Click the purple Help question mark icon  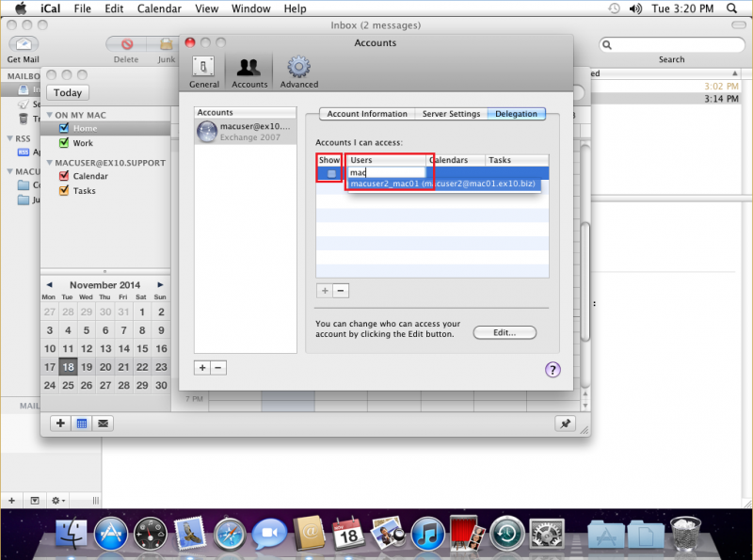[552, 370]
